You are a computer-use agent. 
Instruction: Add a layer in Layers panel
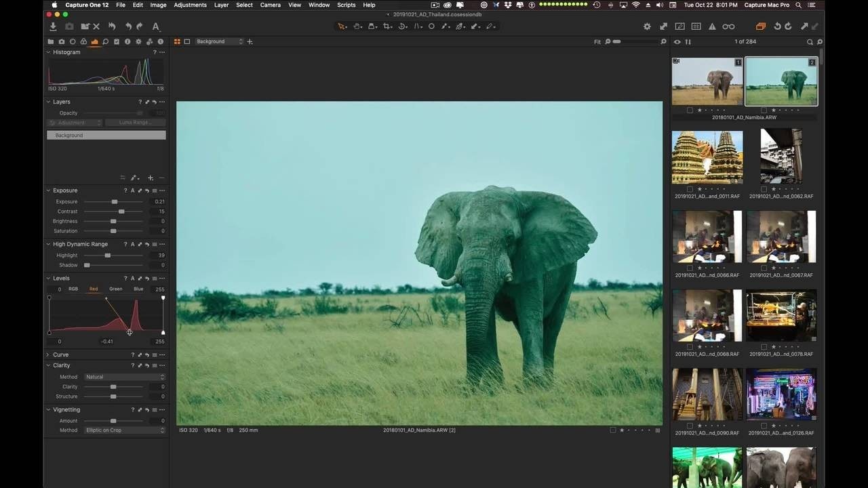click(151, 178)
